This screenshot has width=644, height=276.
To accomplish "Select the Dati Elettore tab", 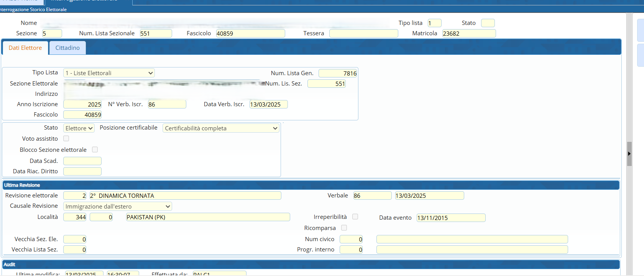I will click(x=25, y=48).
